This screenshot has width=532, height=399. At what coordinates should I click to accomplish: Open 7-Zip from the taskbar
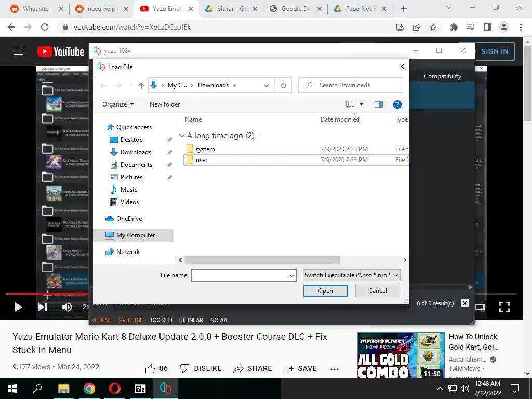pos(140,389)
